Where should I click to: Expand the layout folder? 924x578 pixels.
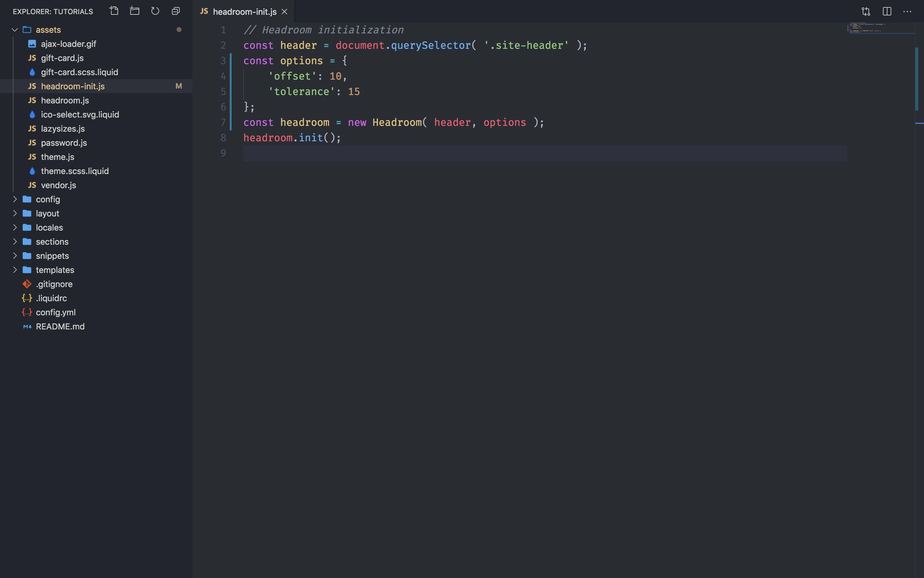click(x=15, y=213)
